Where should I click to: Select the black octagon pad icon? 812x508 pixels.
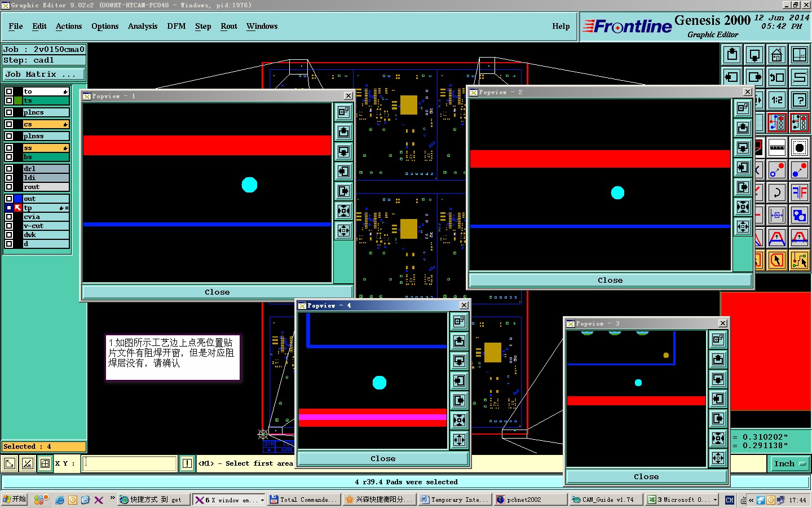(x=799, y=147)
